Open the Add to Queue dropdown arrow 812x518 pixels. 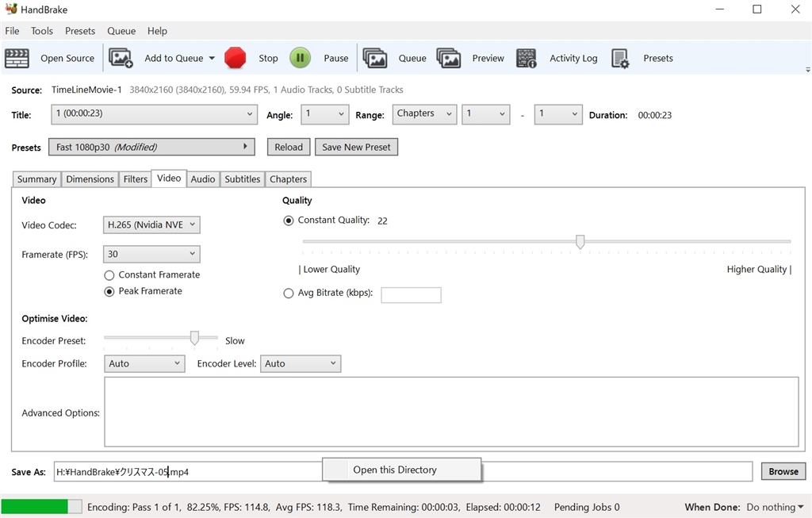point(212,58)
